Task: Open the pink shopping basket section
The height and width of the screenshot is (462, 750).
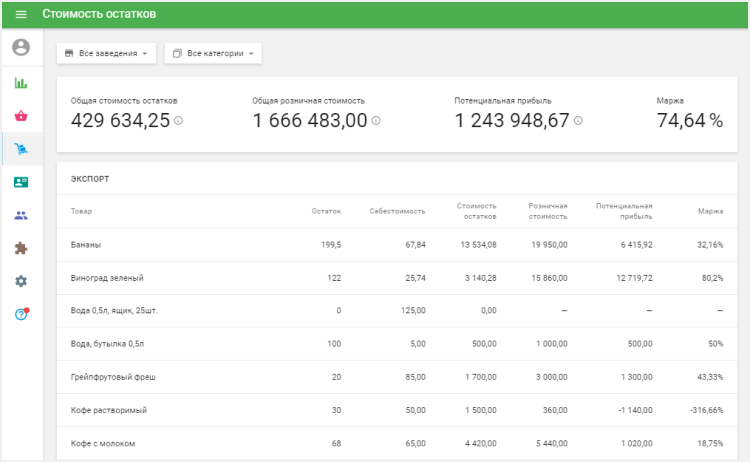Action: coord(21,116)
